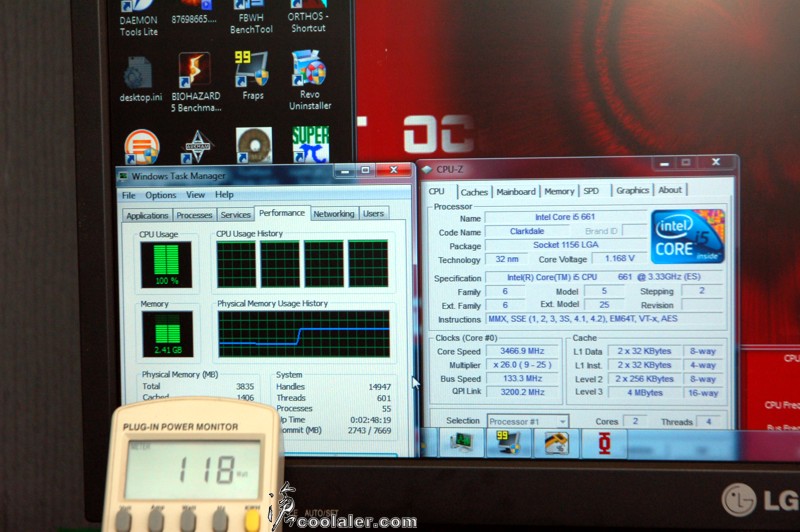This screenshot has height=532, width=800.
Task: Click the Memory 2.41 GB gauge
Action: [167, 334]
